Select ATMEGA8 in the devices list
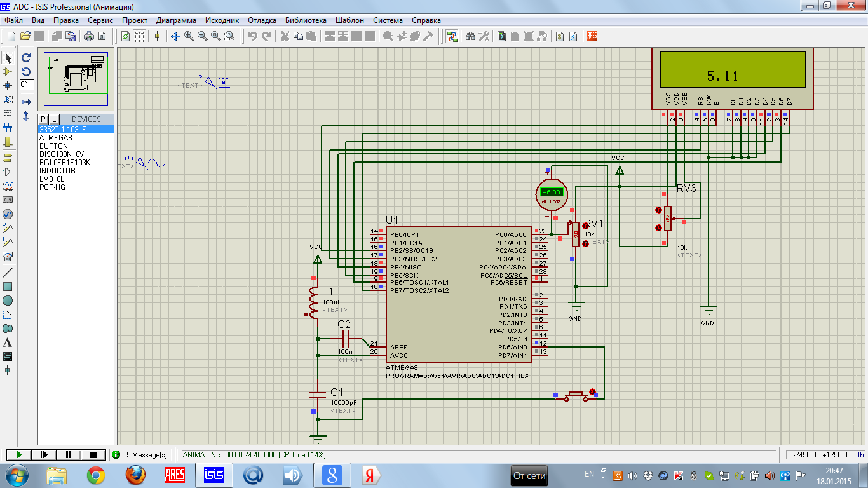This screenshot has width=868, height=488. 56,138
